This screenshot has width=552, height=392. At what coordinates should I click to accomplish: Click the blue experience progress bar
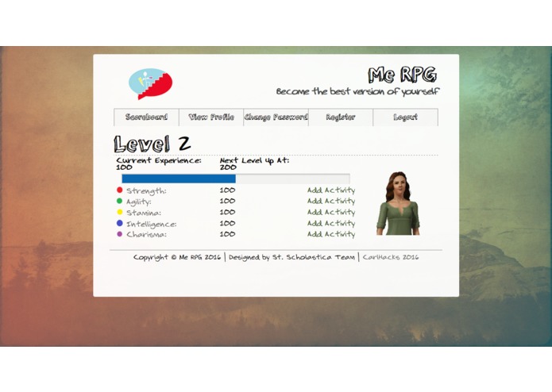(236, 179)
